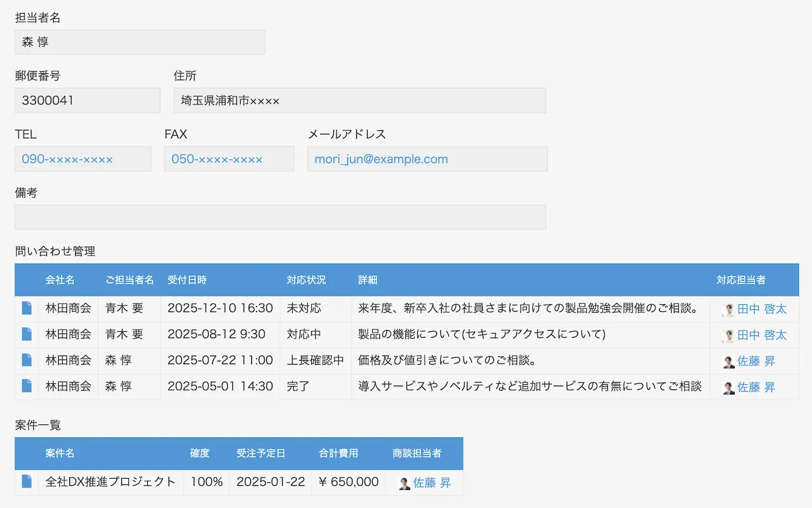
Task: Open the TEL link 090-xxxx-xxxx
Action: pyautogui.click(x=67, y=159)
